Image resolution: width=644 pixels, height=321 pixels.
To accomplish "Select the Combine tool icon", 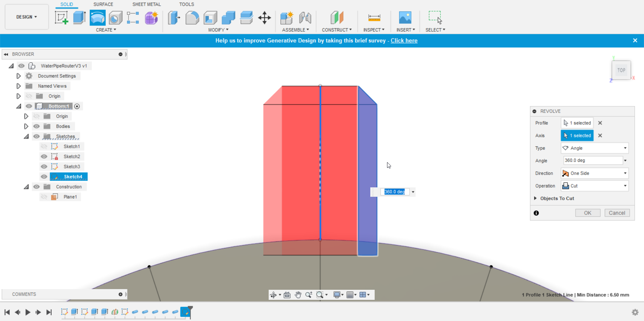I will (228, 18).
